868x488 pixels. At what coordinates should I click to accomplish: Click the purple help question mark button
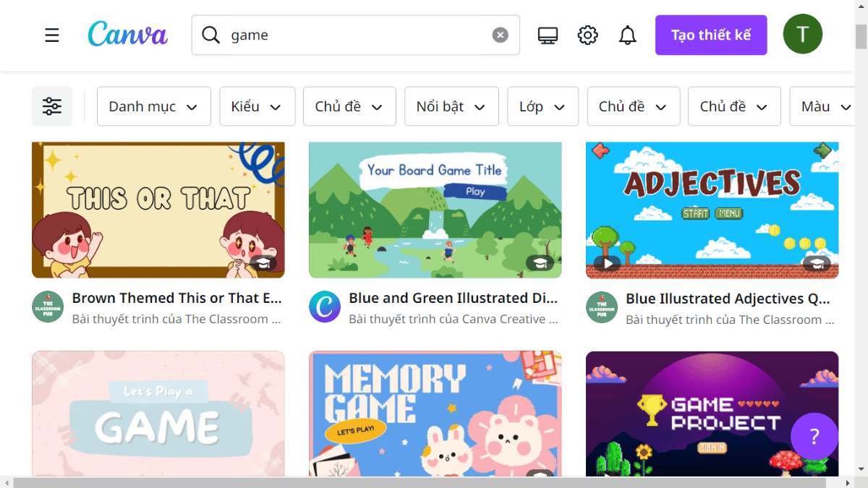coord(814,437)
